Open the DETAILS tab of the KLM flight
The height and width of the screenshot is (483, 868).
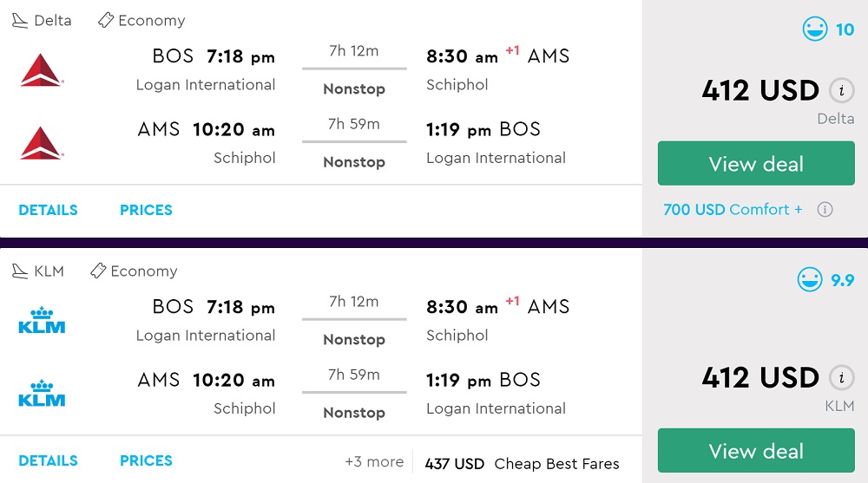48,460
